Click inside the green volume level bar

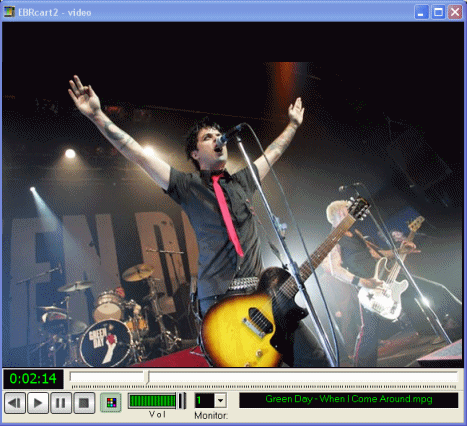click(152, 401)
